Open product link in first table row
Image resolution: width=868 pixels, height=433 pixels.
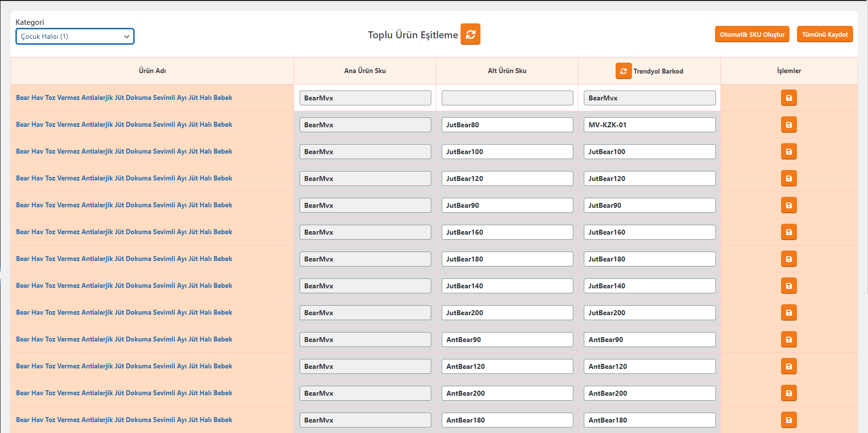point(124,98)
